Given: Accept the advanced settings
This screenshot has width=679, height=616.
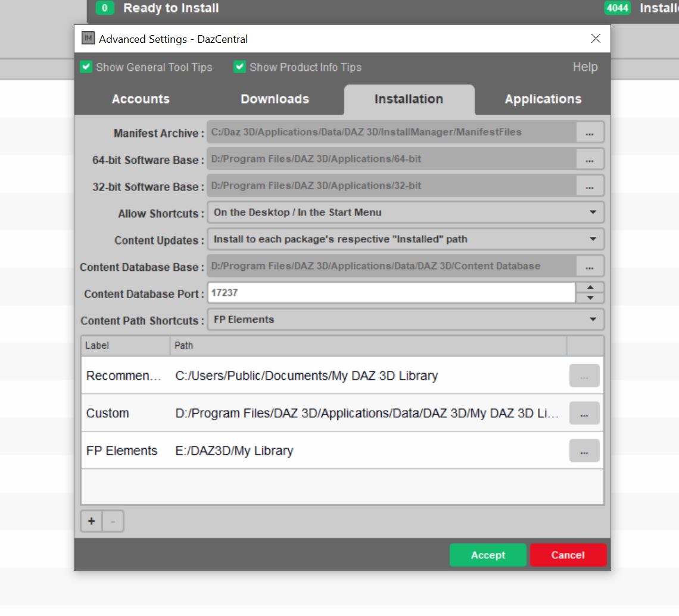Looking at the screenshot, I should pos(488,555).
